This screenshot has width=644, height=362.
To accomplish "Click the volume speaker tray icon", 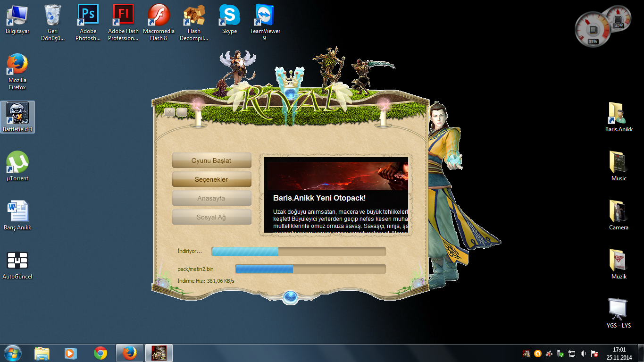I will click(583, 354).
